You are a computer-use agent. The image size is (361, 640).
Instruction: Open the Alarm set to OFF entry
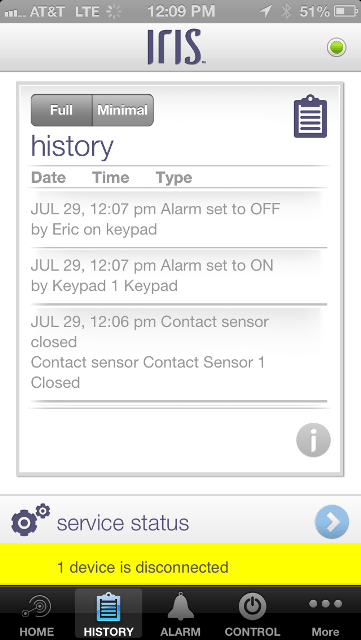tap(179, 219)
